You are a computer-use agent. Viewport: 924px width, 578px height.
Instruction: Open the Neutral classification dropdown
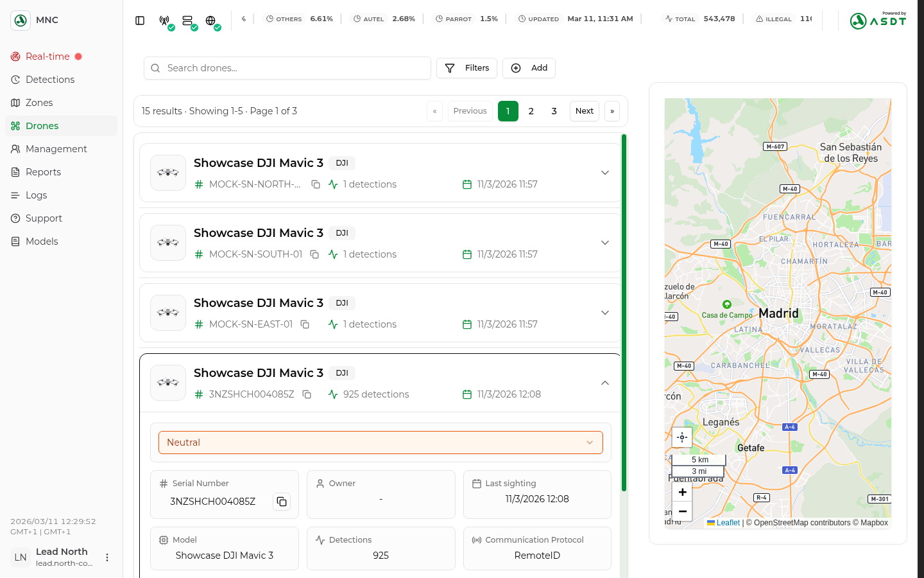click(381, 442)
